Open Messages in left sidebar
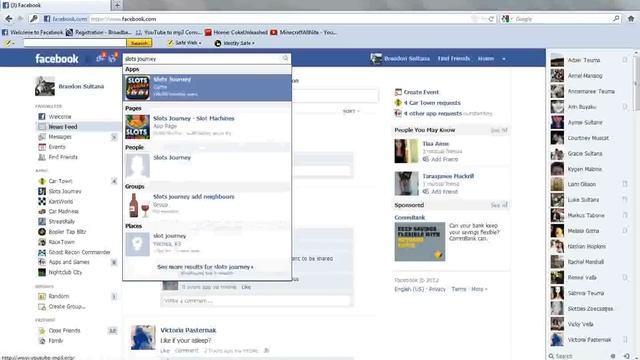The image size is (640, 360). tap(60, 137)
